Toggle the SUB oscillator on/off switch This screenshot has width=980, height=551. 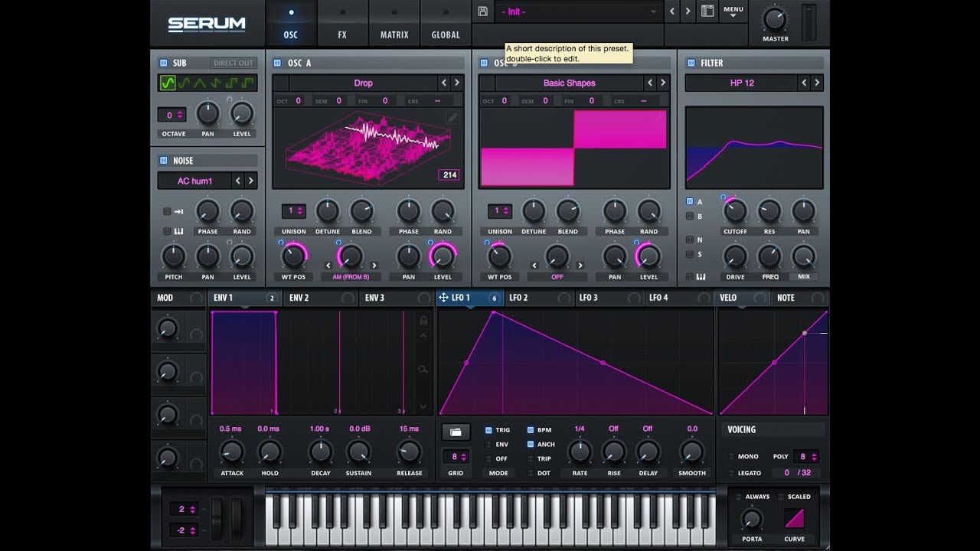pos(163,63)
